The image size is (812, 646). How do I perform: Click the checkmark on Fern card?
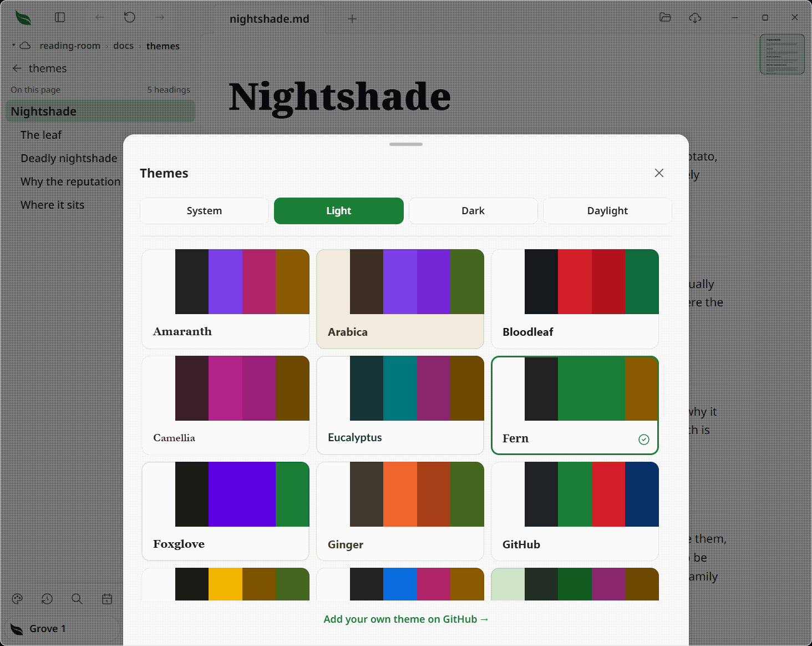(644, 440)
